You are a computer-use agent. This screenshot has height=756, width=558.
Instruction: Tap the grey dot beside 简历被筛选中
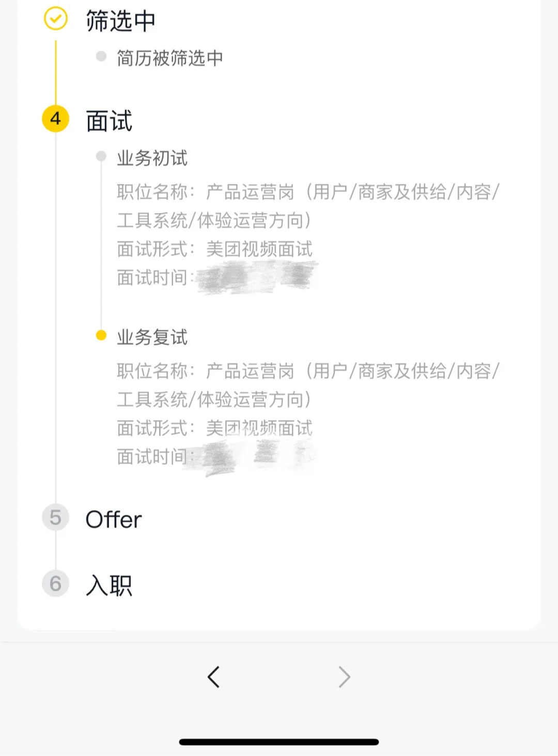click(101, 56)
